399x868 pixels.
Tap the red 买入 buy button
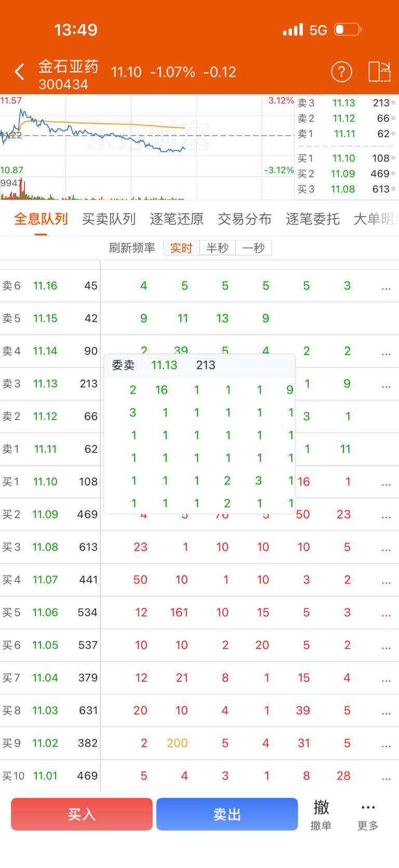click(82, 814)
